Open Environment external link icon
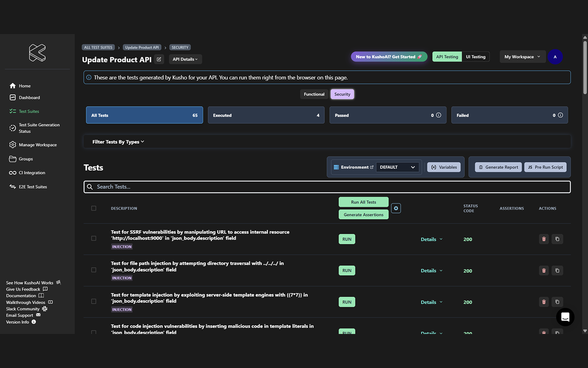The width and height of the screenshot is (588, 368). pos(372,167)
